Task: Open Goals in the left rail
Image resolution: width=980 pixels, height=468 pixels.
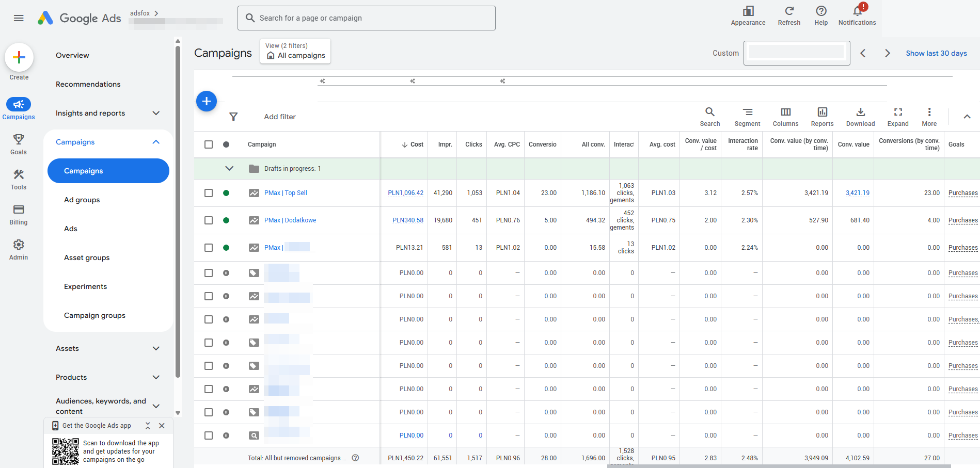Action: (x=19, y=144)
